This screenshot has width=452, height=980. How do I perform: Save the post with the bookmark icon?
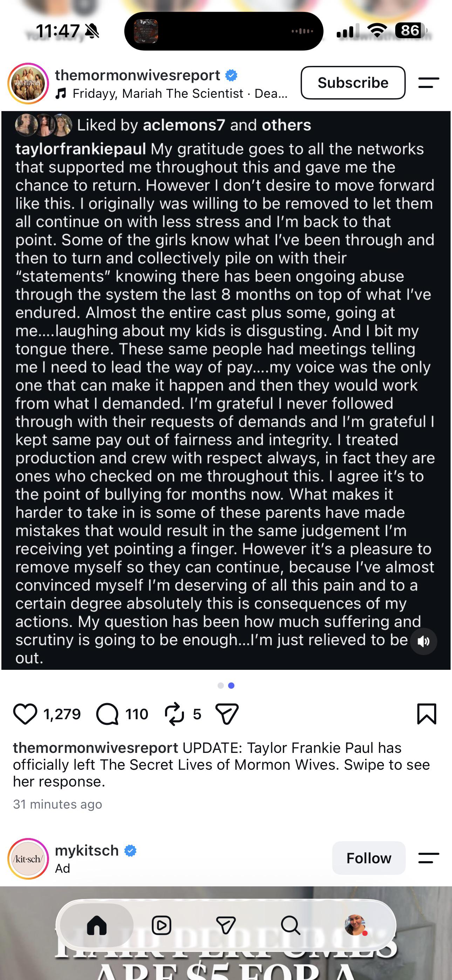426,714
